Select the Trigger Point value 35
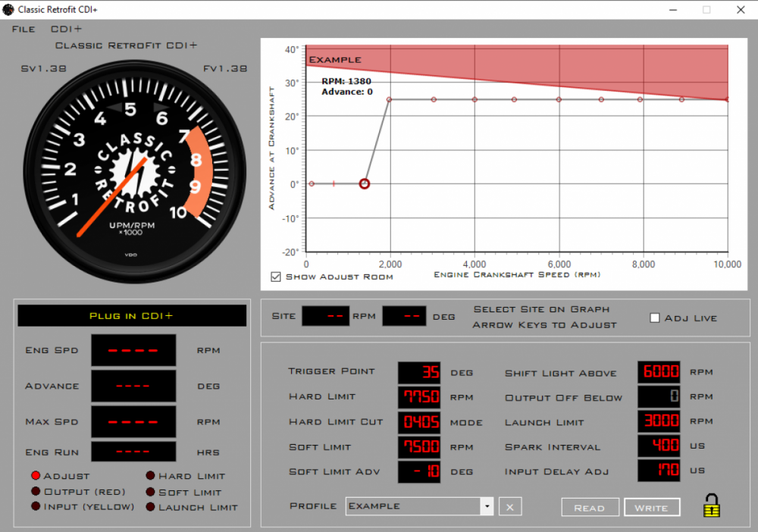The image size is (758, 532). point(419,372)
